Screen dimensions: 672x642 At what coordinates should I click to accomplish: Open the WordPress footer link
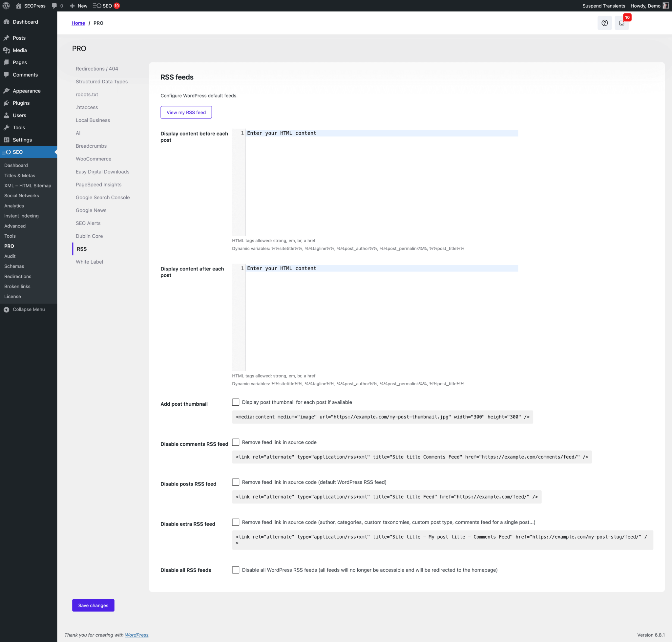point(136,635)
